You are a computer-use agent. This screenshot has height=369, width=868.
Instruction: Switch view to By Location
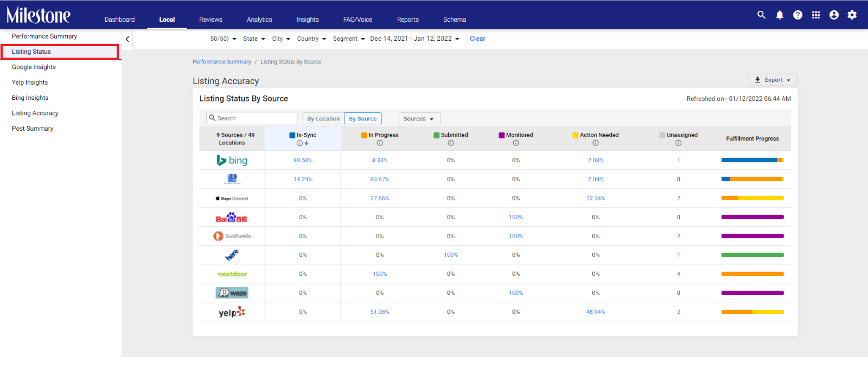(x=323, y=118)
